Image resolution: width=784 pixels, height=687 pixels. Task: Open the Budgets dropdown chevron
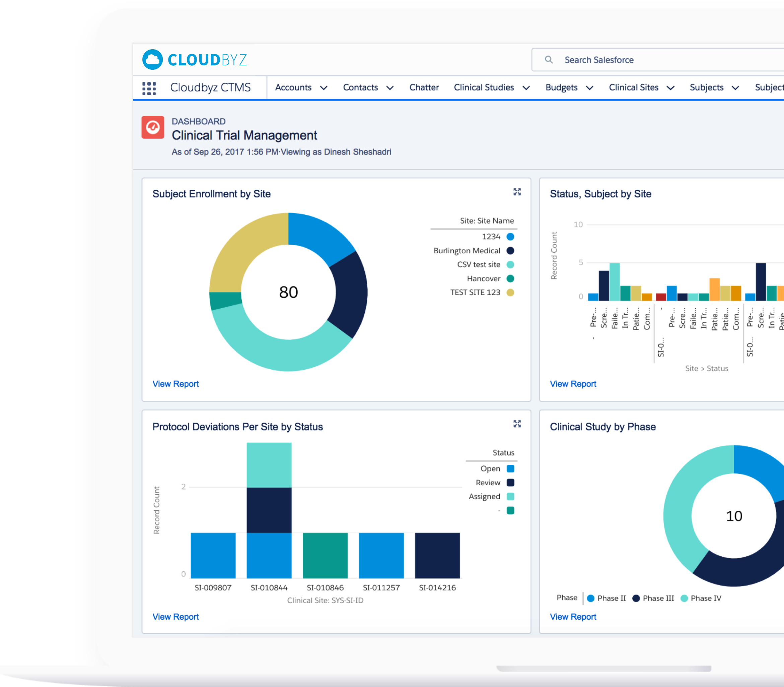click(x=590, y=88)
